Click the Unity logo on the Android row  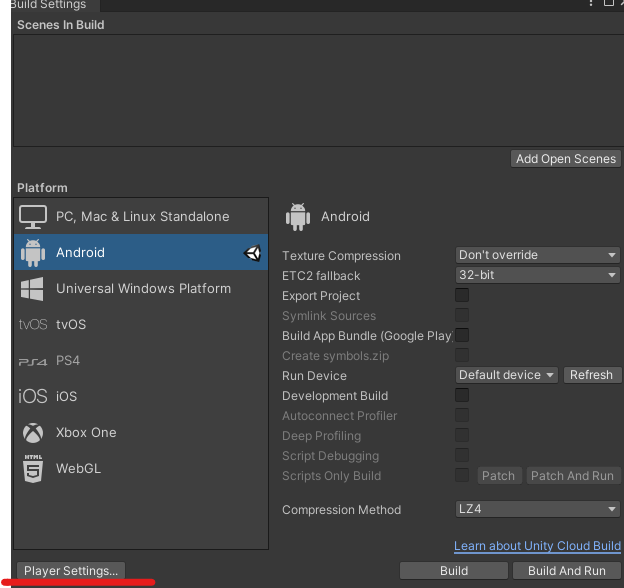(252, 253)
